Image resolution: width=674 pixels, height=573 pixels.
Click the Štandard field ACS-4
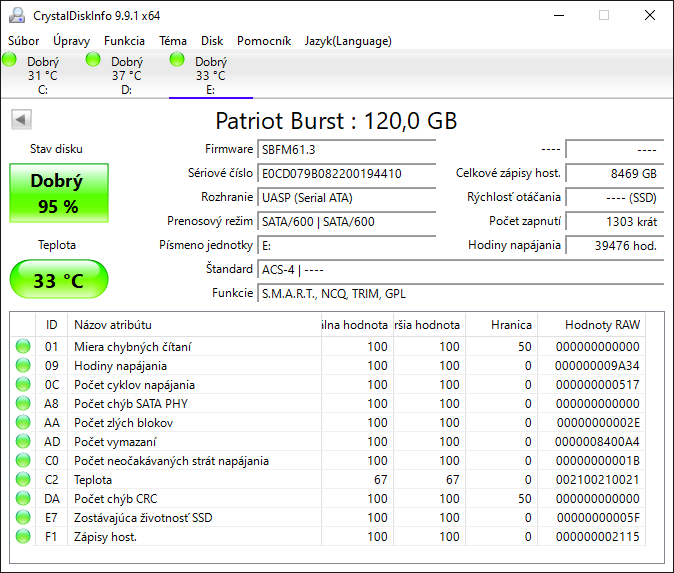tap(460, 270)
